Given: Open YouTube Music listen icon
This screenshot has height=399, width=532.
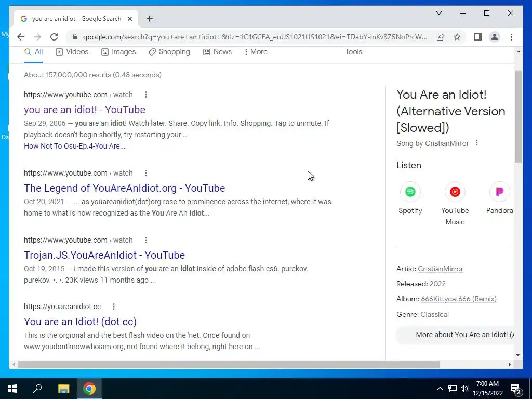Looking at the screenshot, I should [x=455, y=192].
